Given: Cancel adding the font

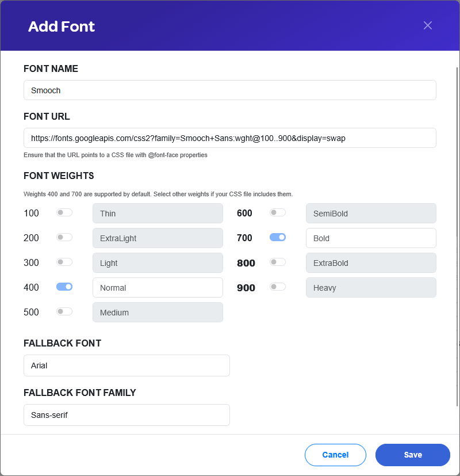Looking at the screenshot, I should (x=335, y=455).
